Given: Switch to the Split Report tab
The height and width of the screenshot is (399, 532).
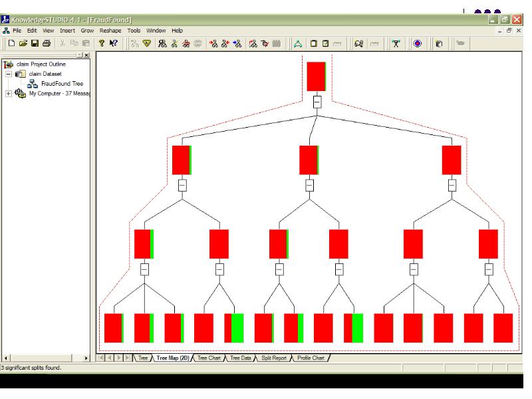Looking at the screenshot, I should (274, 358).
